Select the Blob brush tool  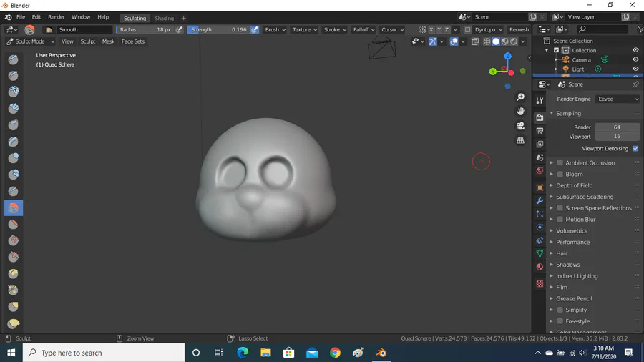click(13, 175)
